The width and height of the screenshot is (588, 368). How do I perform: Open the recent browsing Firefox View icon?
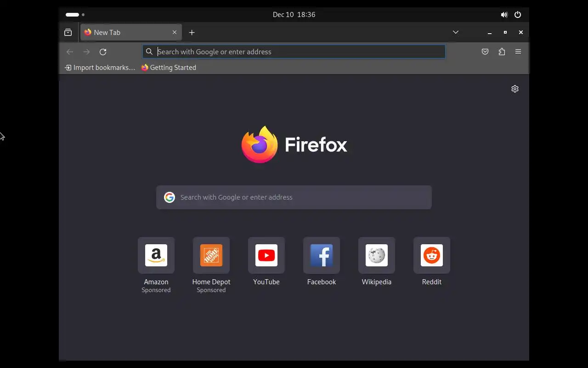click(68, 32)
